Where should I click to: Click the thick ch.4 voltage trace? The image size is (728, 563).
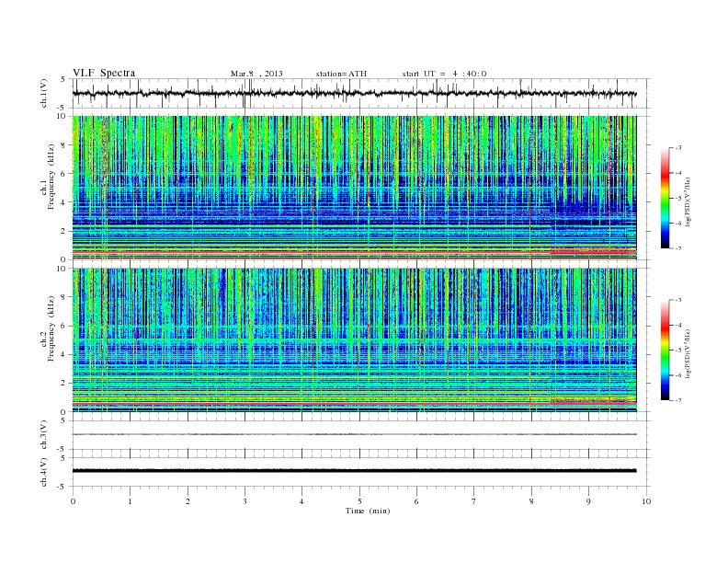(x=354, y=471)
